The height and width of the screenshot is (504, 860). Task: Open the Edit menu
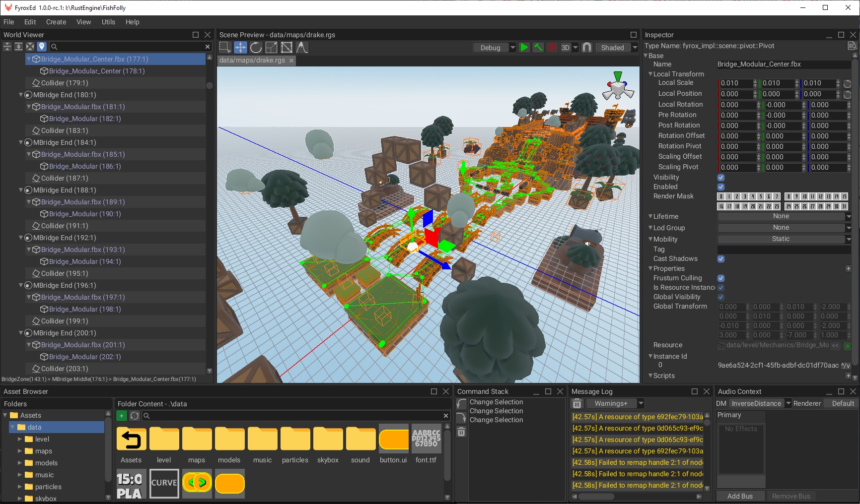coord(30,22)
